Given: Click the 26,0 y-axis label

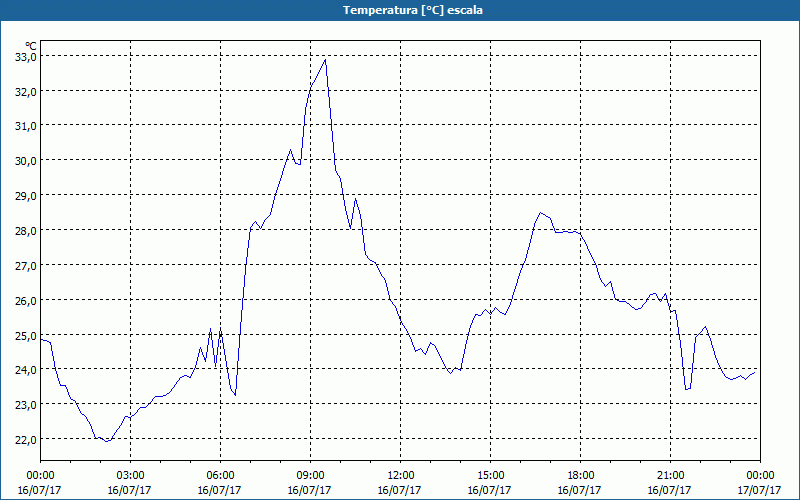Looking at the screenshot, I should [x=25, y=301].
